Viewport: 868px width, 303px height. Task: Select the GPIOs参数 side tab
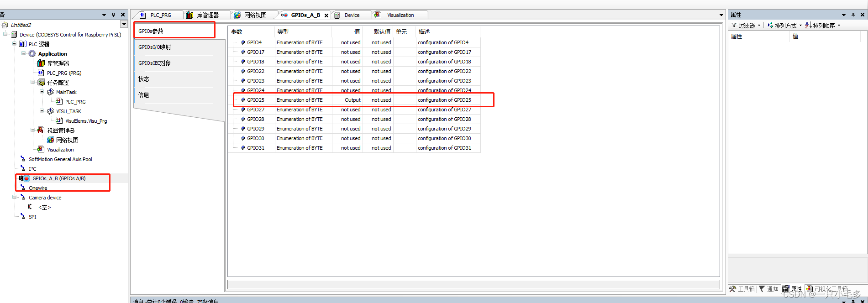174,31
